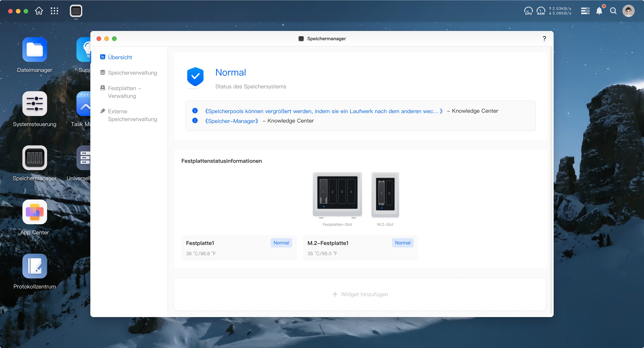Viewport: 644px width, 348px height.
Task: Switch to Speicherverwaltung section
Action: [132, 73]
